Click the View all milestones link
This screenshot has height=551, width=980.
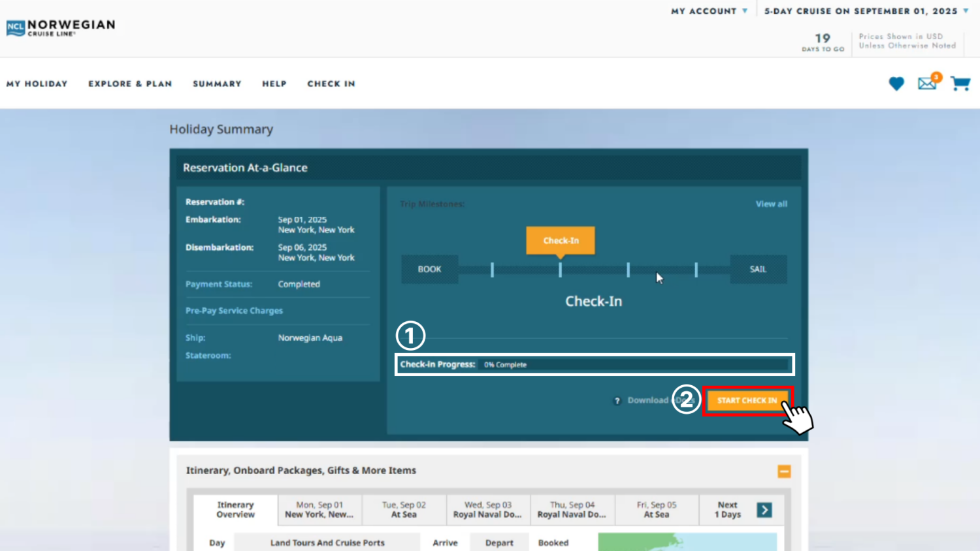(x=772, y=204)
